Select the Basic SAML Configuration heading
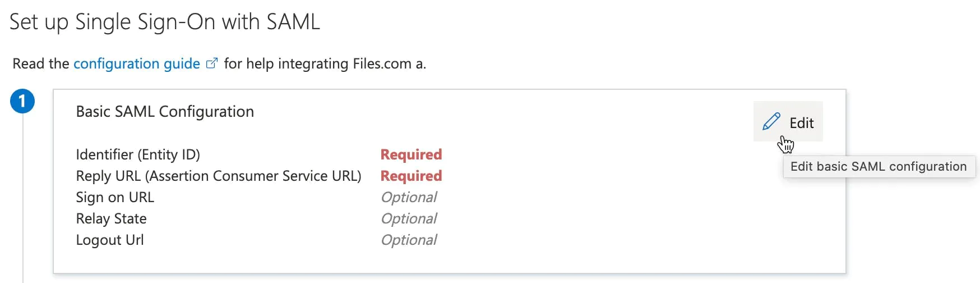 tap(165, 111)
